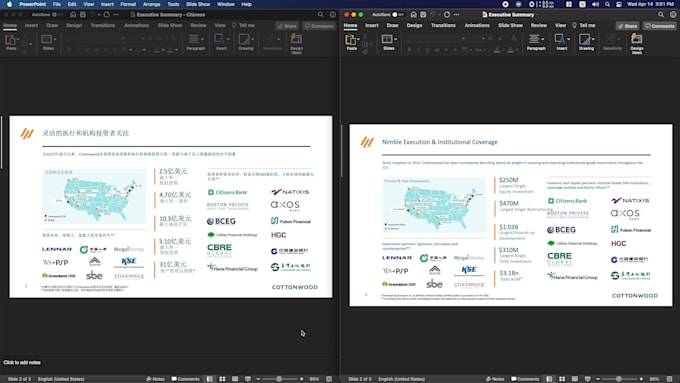Viewport: 680px width, 383px height.
Task: Expand Undo dropdown arrow in Chinese window title bar
Action: click(x=98, y=14)
